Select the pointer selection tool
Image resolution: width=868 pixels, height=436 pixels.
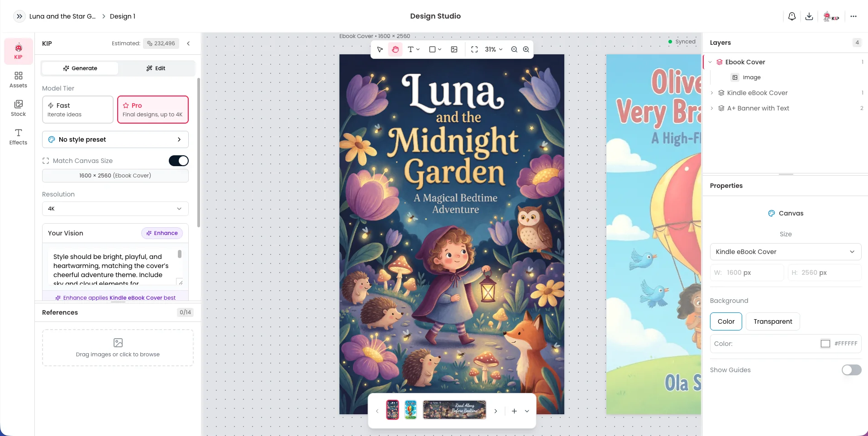pos(380,49)
